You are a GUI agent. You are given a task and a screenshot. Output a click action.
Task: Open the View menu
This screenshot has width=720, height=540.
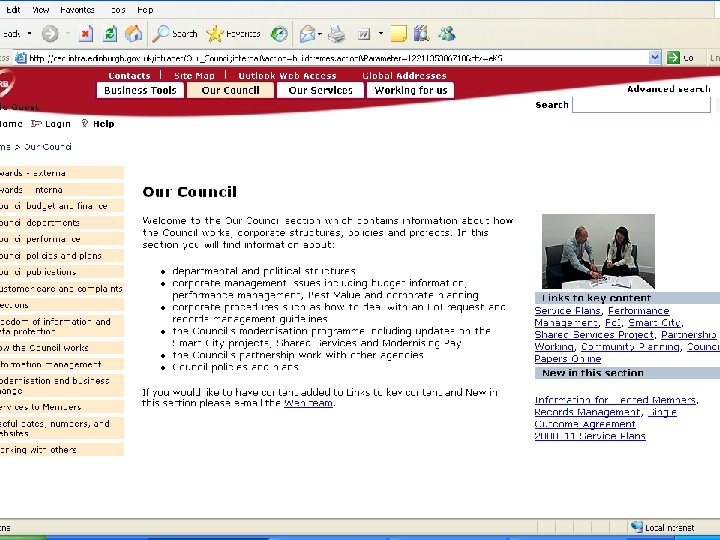40,10
